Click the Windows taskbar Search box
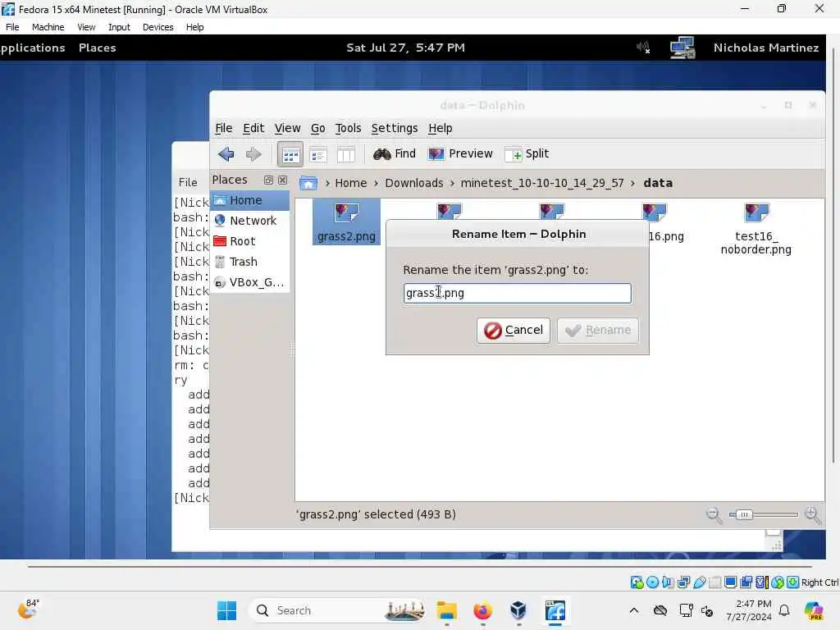Screen dimensions: 840x630 336,610
